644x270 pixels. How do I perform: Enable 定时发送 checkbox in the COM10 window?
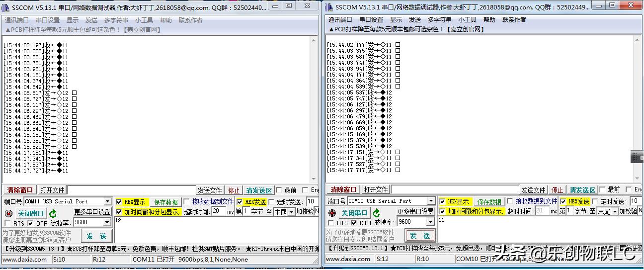click(x=595, y=201)
